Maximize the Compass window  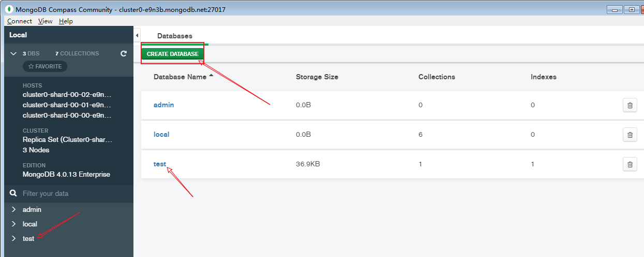632,9
